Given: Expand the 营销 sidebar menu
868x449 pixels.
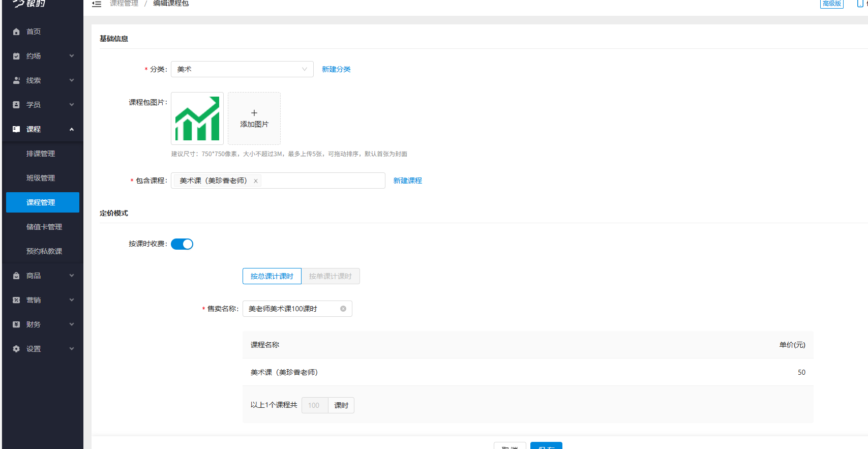Looking at the screenshot, I should (72, 300).
